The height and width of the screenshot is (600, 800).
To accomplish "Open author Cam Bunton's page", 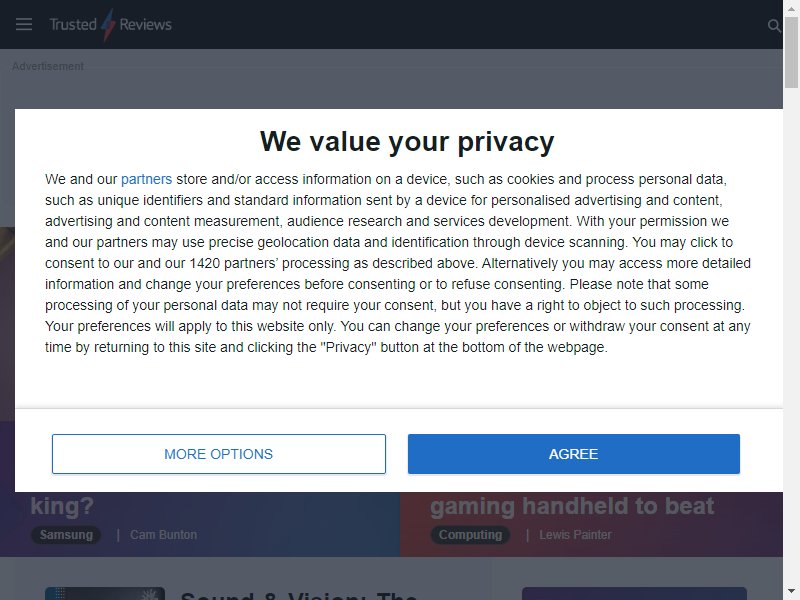I will tap(163, 534).
